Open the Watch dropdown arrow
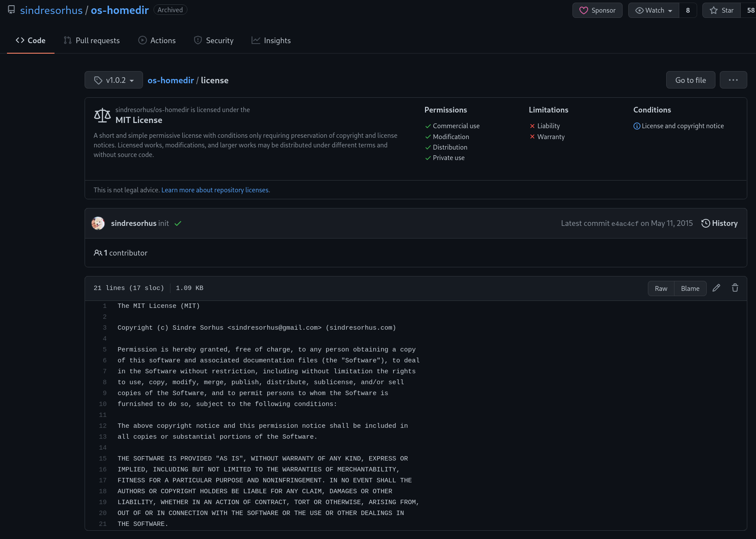 point(671,10)
